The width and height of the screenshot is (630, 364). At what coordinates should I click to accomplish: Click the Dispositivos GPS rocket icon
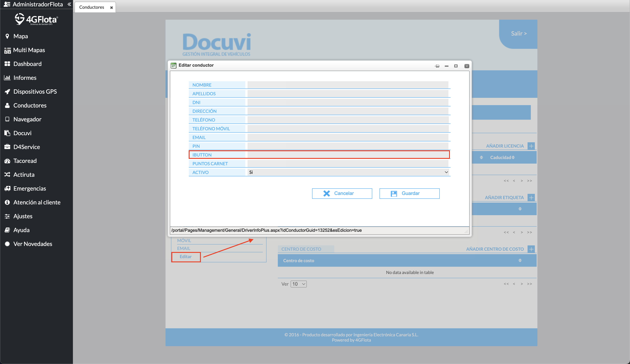(7, 92)
